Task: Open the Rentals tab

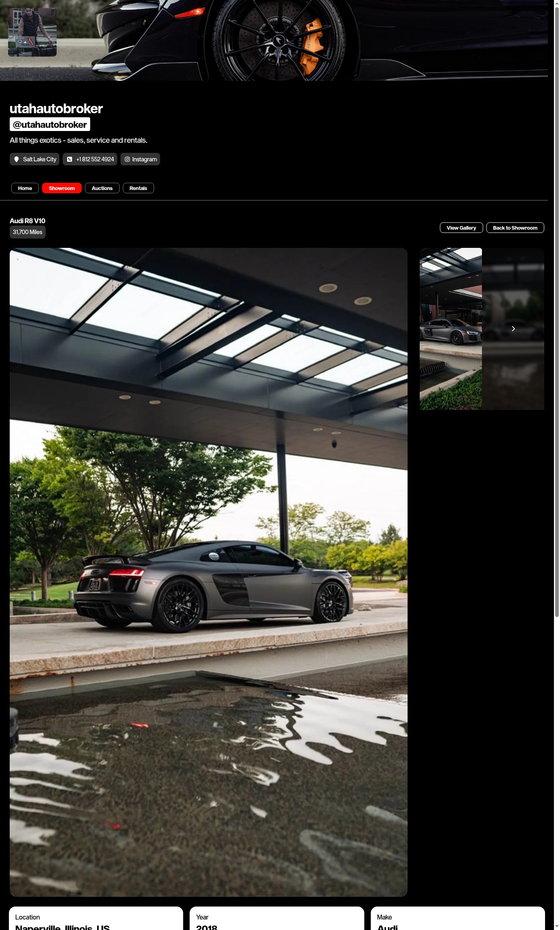Action: coord(138,188)
